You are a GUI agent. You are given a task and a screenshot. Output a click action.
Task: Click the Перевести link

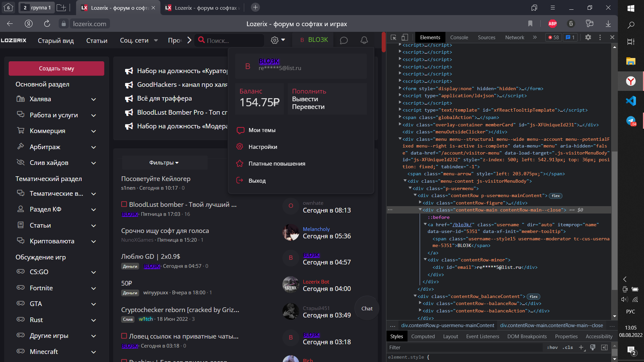pyautogui.click(x=308, y=107)
